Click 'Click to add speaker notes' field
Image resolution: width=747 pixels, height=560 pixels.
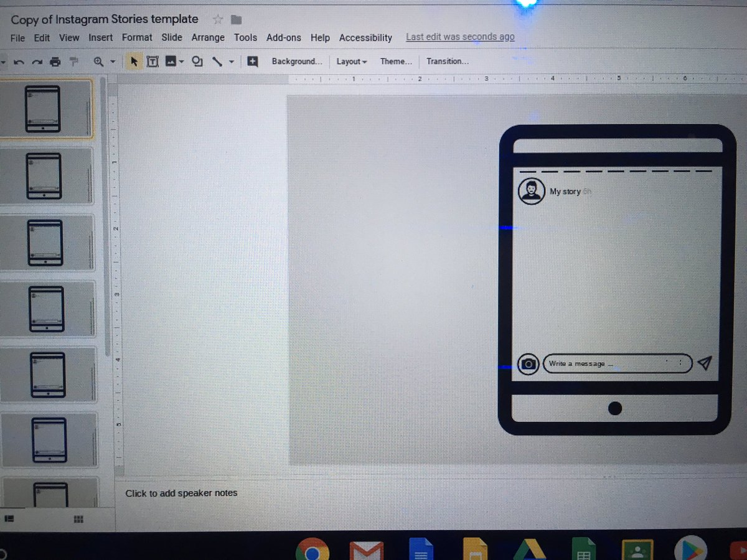[181, 493]
